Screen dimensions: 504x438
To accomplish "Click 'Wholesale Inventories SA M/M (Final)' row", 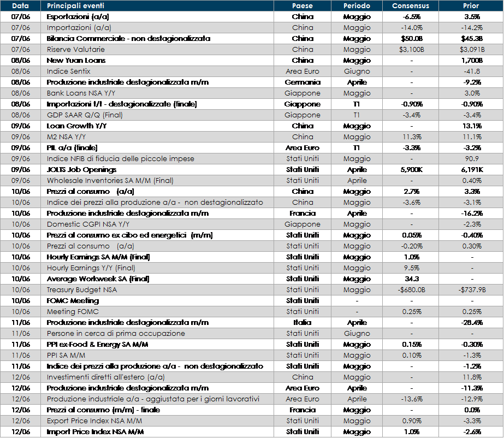I will point(110,180).
